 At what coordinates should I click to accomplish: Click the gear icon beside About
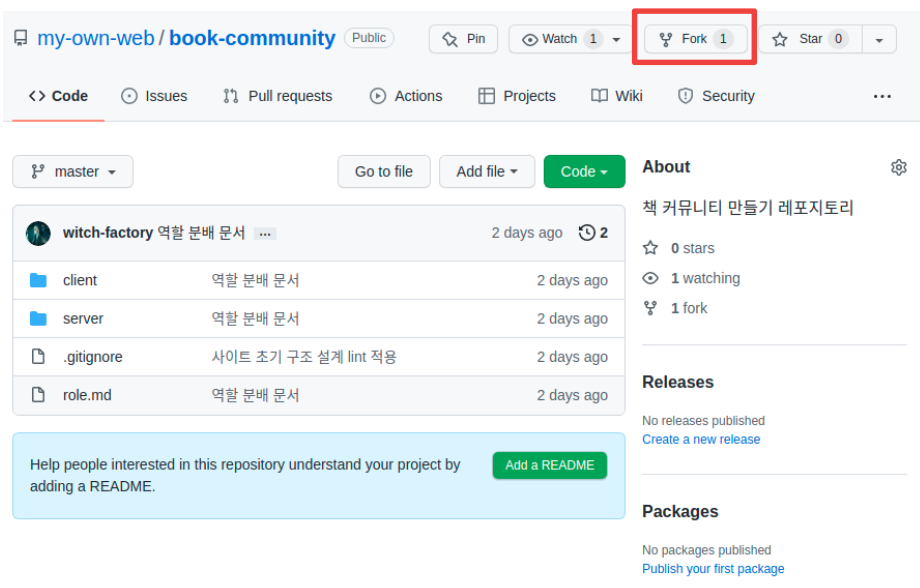coord(898,167)
